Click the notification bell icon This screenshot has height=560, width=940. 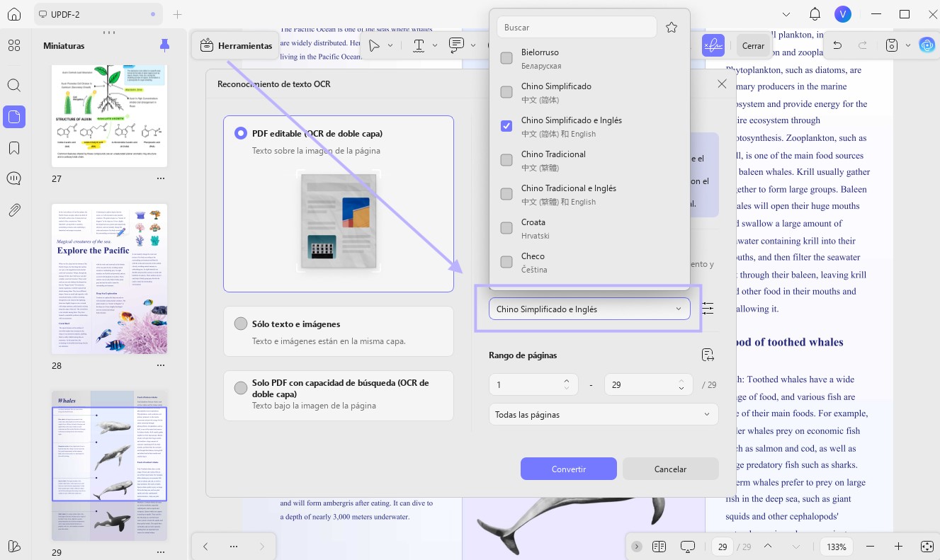pyautogui.click(x=815, y=14)
